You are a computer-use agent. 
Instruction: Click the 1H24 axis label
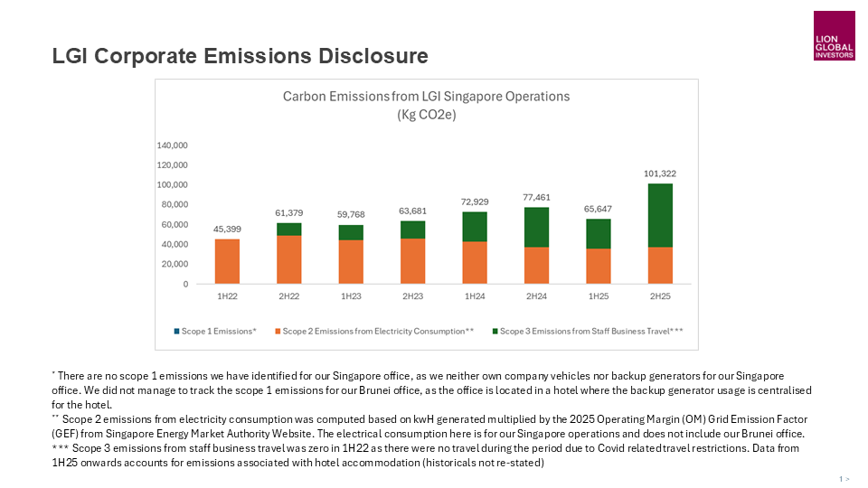coord(475,296)
